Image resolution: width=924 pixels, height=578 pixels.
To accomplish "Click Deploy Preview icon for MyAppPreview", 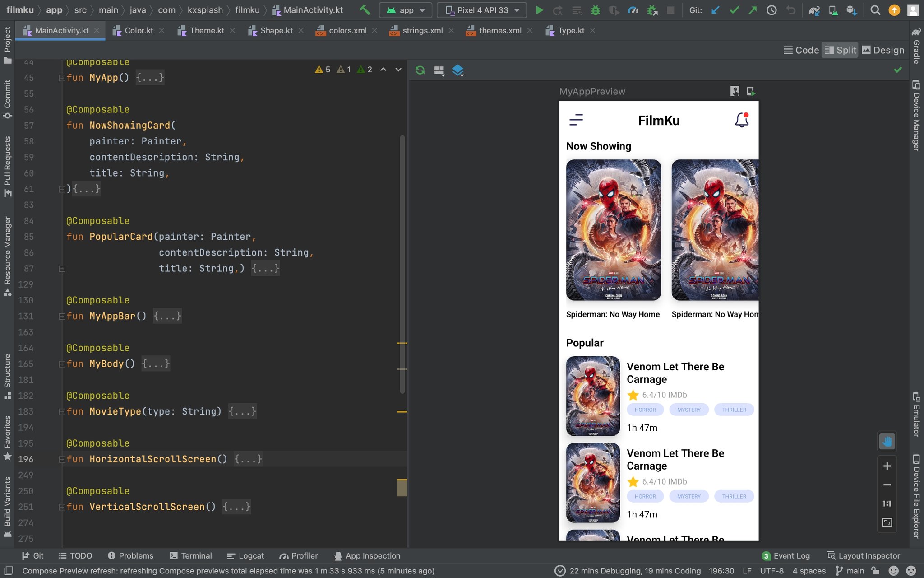I will click(751, 91).
